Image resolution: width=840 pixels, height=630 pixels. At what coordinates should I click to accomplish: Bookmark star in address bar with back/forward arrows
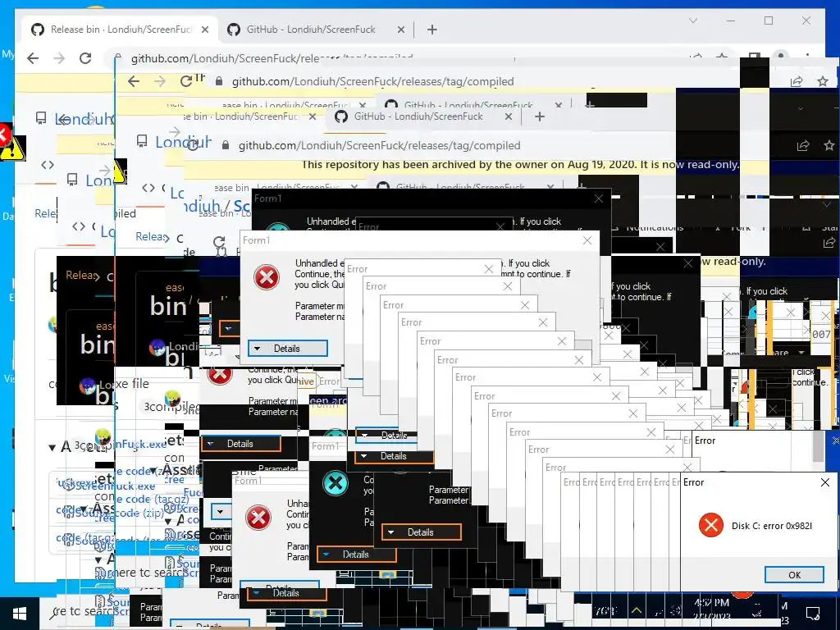pos(823,81)
